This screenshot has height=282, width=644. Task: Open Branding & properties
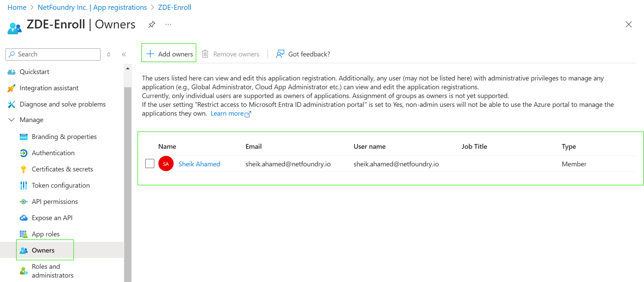pos(64,137)
